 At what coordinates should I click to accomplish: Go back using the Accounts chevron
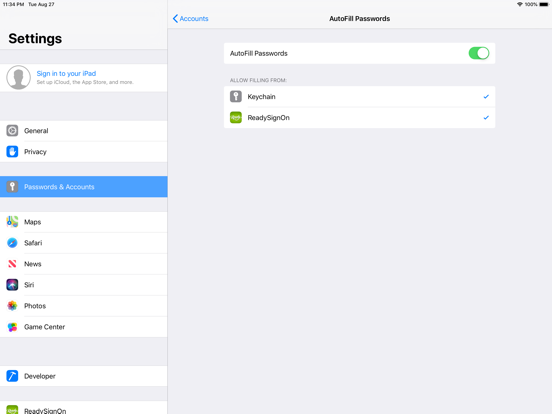[x=175, y=19]
